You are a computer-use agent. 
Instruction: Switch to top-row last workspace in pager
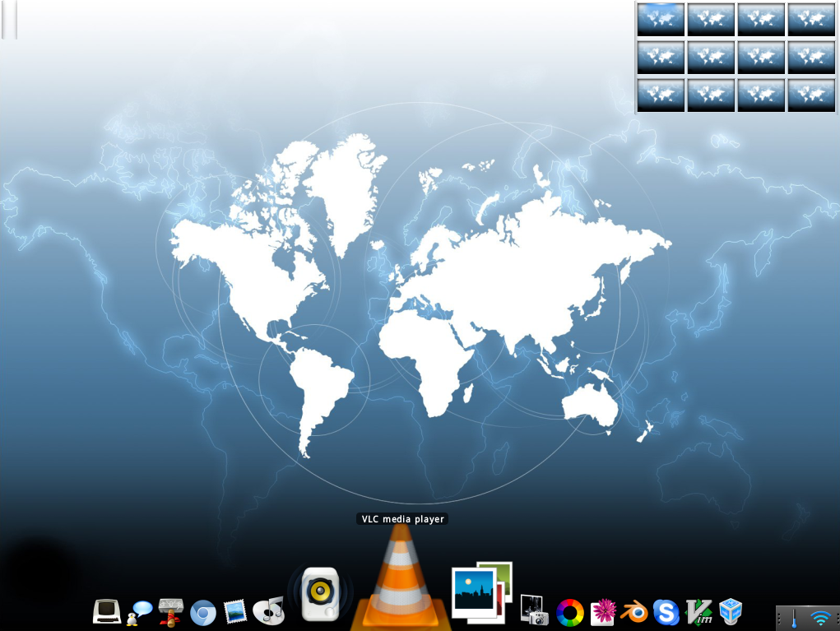pos(811,19)
